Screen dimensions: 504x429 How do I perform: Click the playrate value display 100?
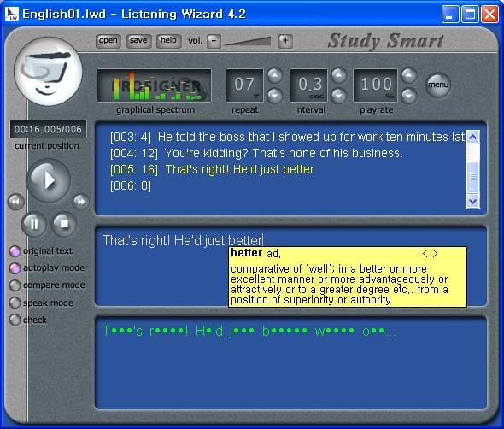pos(376,85)
